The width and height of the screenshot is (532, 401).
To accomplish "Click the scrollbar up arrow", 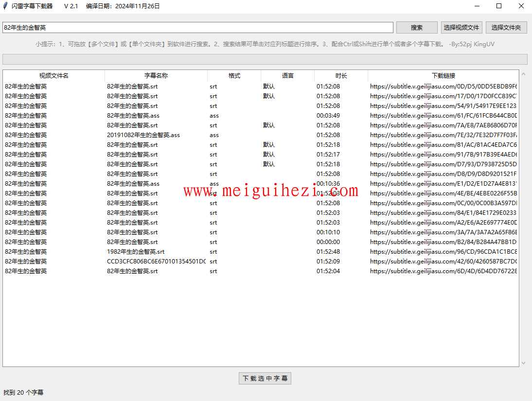I will coord(524,74).
